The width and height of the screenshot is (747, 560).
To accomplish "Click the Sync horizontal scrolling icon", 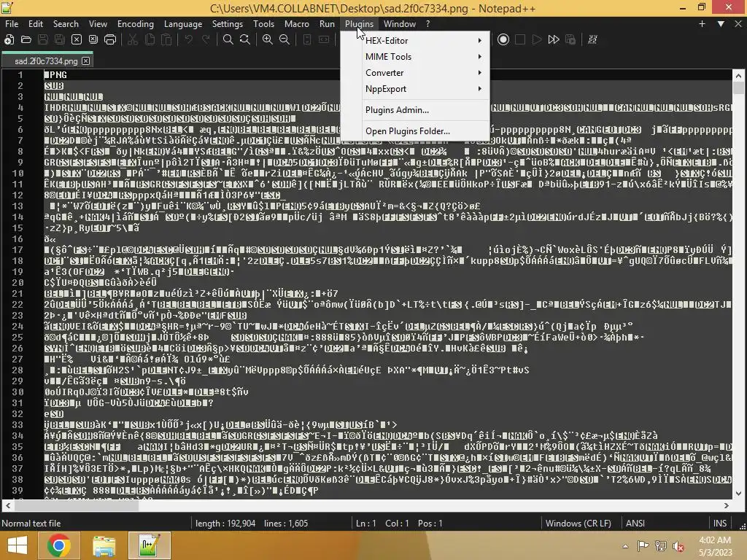I will click(324, 39).
